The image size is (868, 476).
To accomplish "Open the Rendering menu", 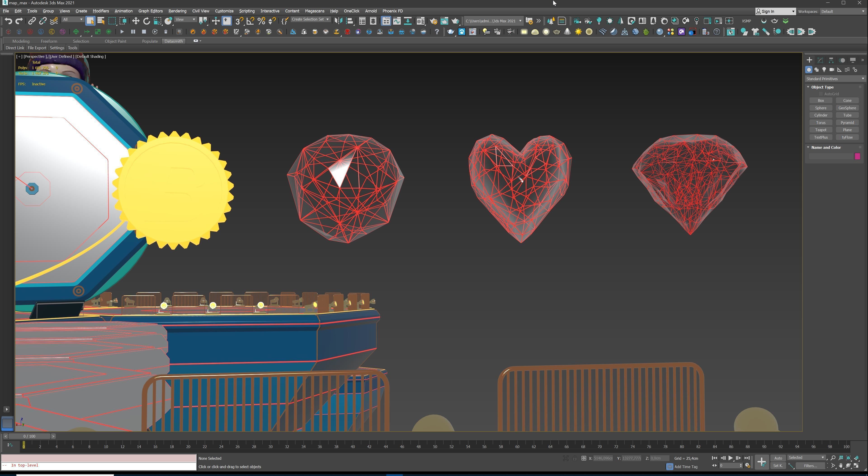I will coord(177,11).
